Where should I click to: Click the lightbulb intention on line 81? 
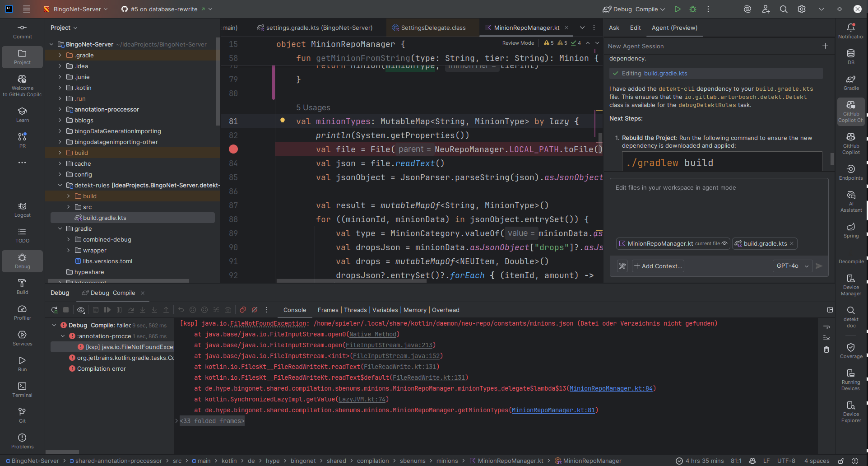coord(283,121)
